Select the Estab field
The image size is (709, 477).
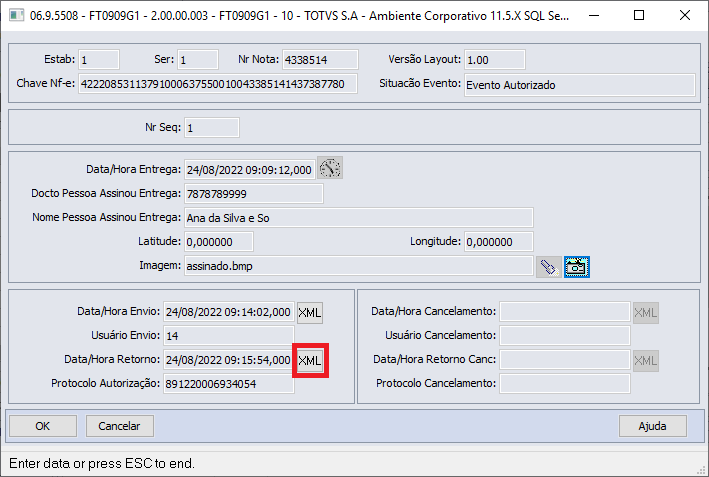pos(99,60)
